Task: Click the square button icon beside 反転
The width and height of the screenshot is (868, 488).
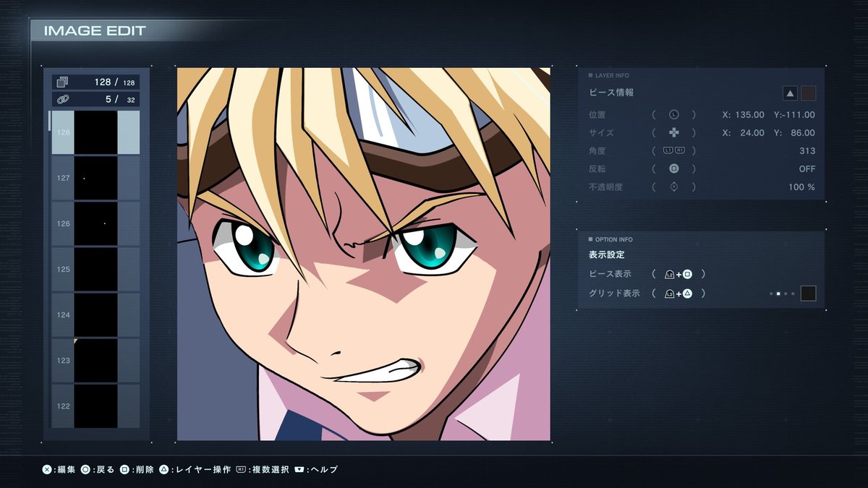Action: [674, 169]
